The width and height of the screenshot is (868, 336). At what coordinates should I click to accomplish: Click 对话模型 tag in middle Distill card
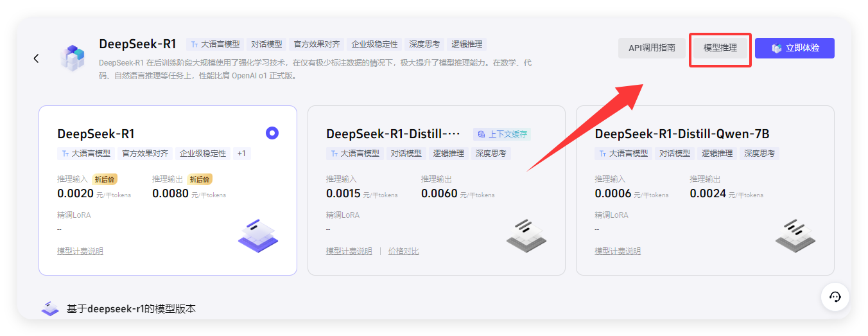[406, 154]
